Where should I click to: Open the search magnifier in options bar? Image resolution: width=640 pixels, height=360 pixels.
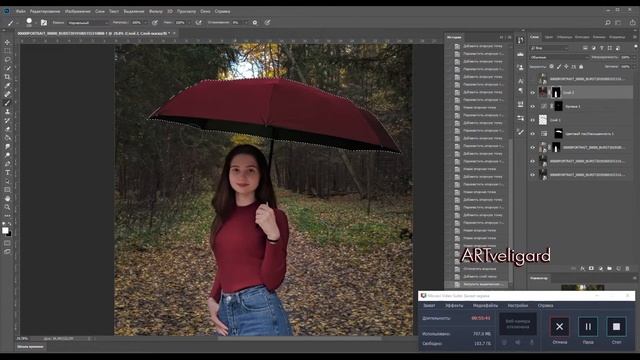608,22
